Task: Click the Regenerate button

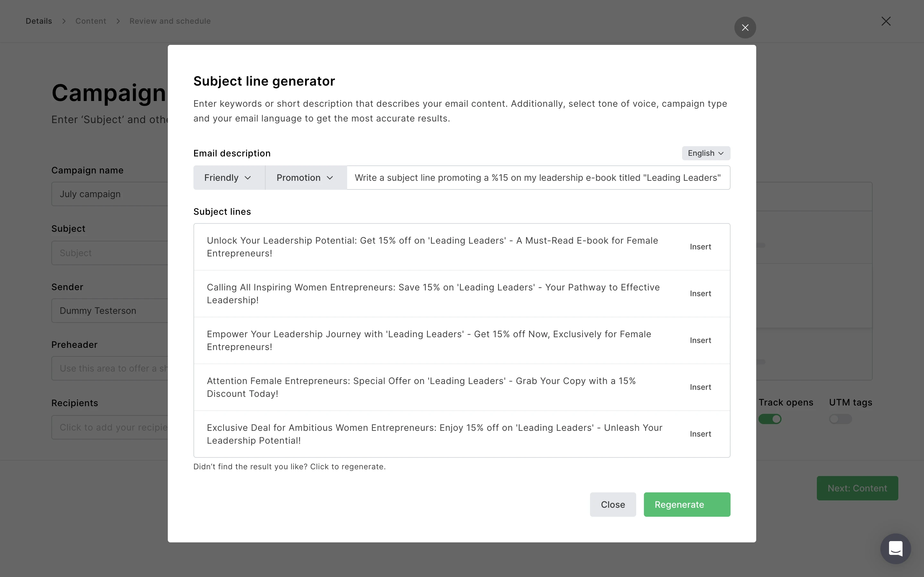Action: tap(687, 505)
